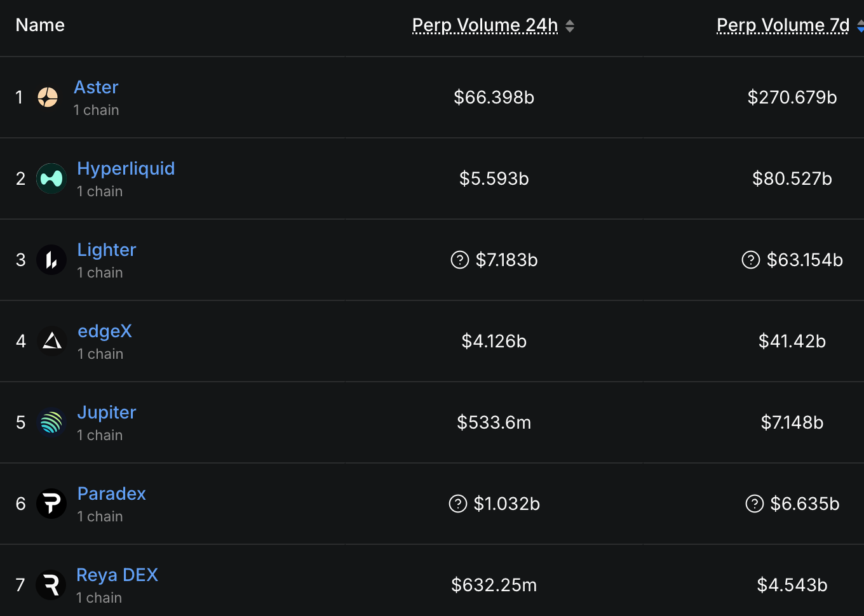Click the Jupiter protocol logo icon
Image resolution: width=864 pixels, height=616 pixels.
(x=51, y=422)
